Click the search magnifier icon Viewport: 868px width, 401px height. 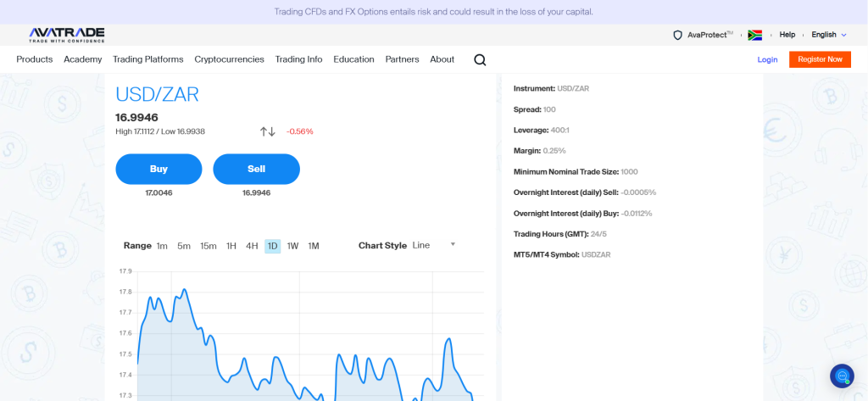(480, 59)
